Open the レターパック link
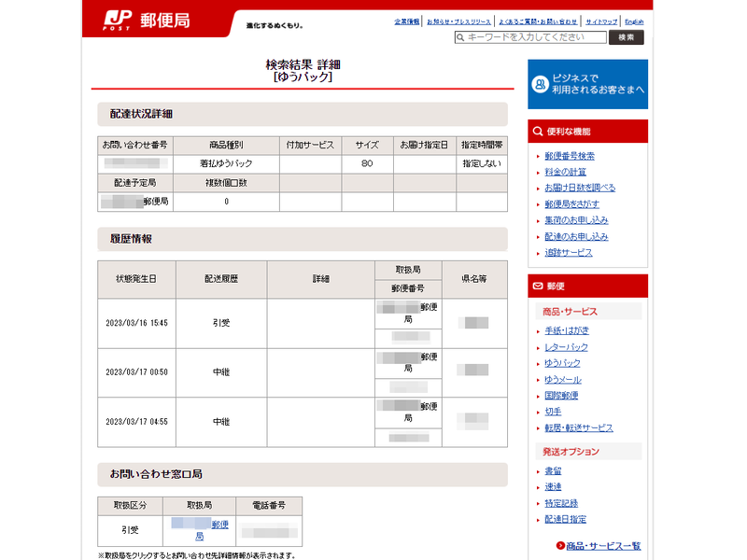Image resolution: width=747 pixels, height=560 pixels. (569, 345)
